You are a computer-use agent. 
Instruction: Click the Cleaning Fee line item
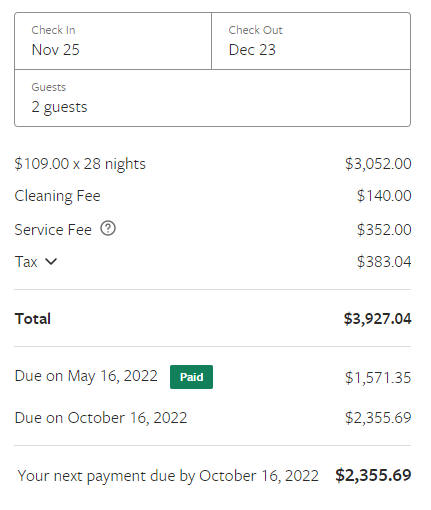tap(213, 196)
